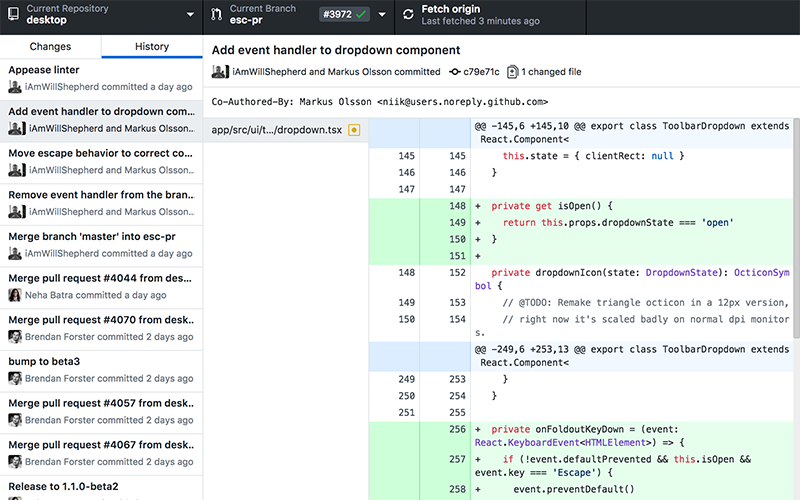
Task: Click avatars on Move escape behavior commit
Action: (x=17, y=170)
